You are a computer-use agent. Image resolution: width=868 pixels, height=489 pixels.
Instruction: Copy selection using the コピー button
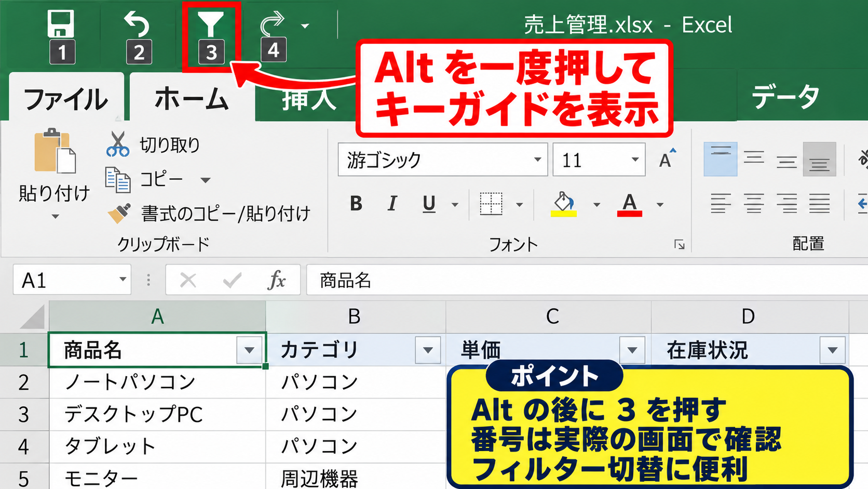[x=161, y=179]
